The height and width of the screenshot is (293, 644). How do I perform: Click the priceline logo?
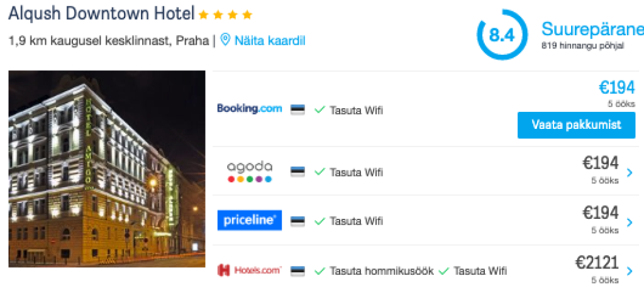(x=249, y=220)
